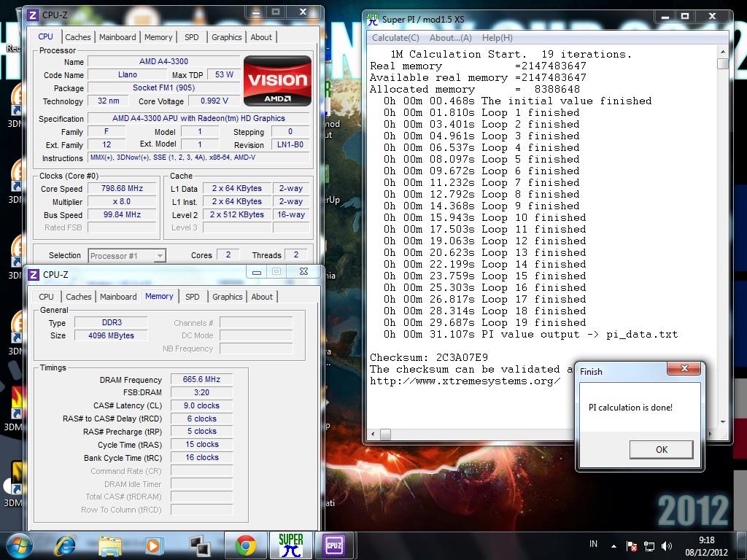Minimize the Super PI window
The height and width of the screenshot is (560, 747).
[665, 17]
